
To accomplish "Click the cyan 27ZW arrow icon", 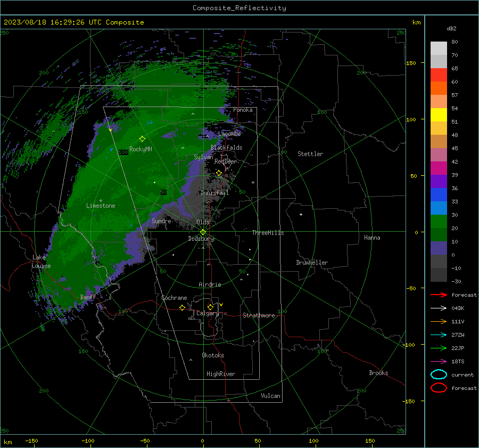I will pyautogui.click(x=439, y=335).
